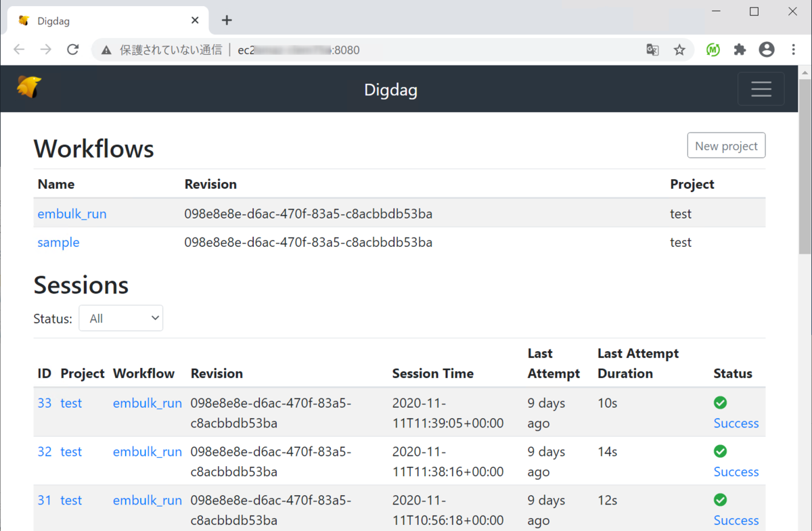812x531 pixels.
Task: Open the Google Translate page icon
Action: tap(652, 49)
